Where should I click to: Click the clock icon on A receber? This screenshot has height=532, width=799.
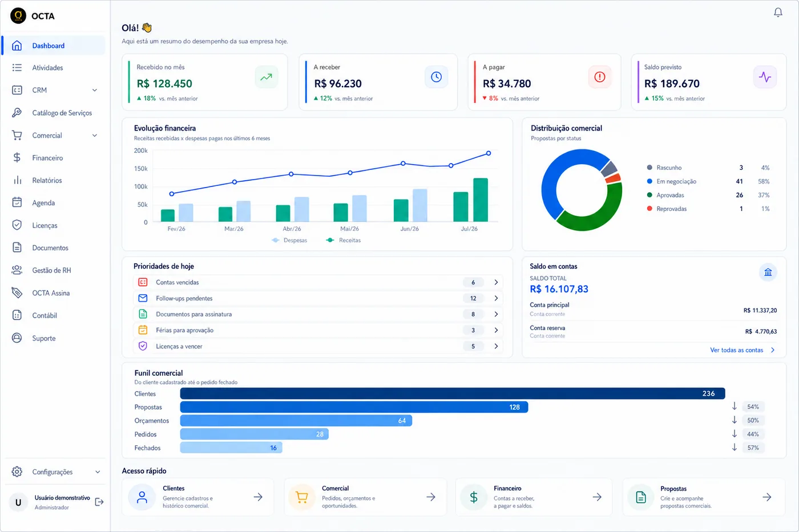pyautogui.click(x=436, y=77)
